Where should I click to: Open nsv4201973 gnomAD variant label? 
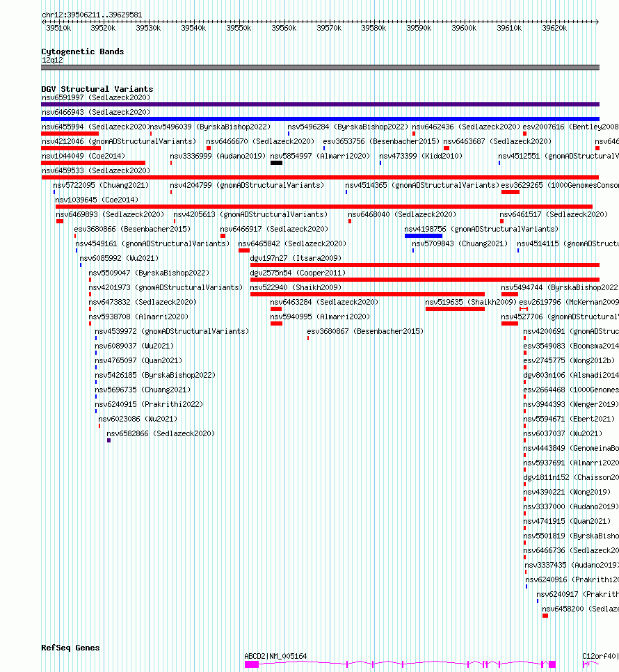(x=166, y=287)
